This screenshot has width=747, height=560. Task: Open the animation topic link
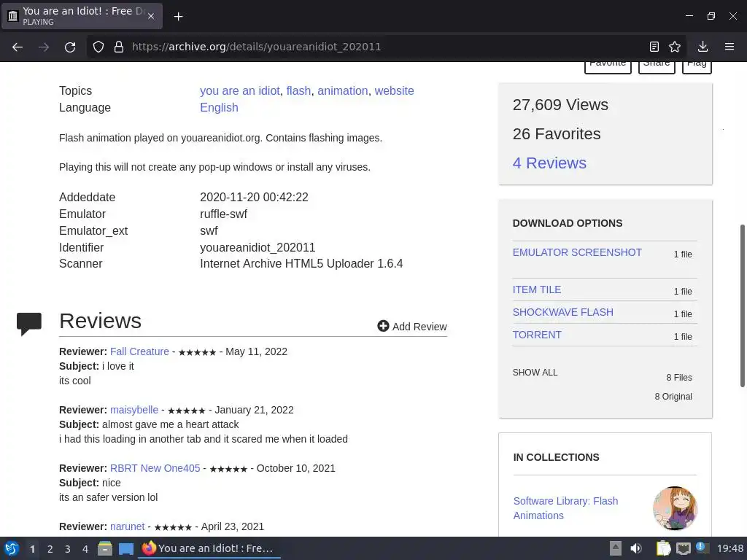click(x=343, y=90)
